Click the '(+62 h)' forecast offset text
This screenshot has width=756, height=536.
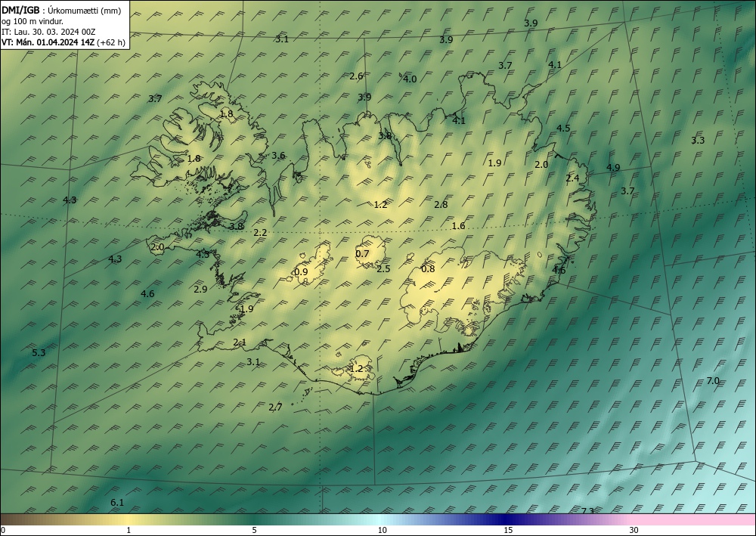click(x=111, y=42)
